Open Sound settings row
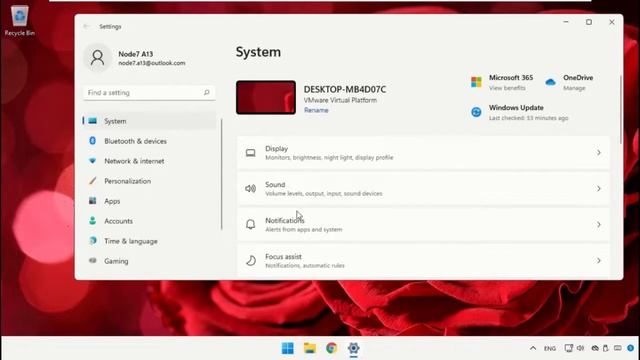Image resolution: width=640 pixels, height=360 pixels. [423, 189]
